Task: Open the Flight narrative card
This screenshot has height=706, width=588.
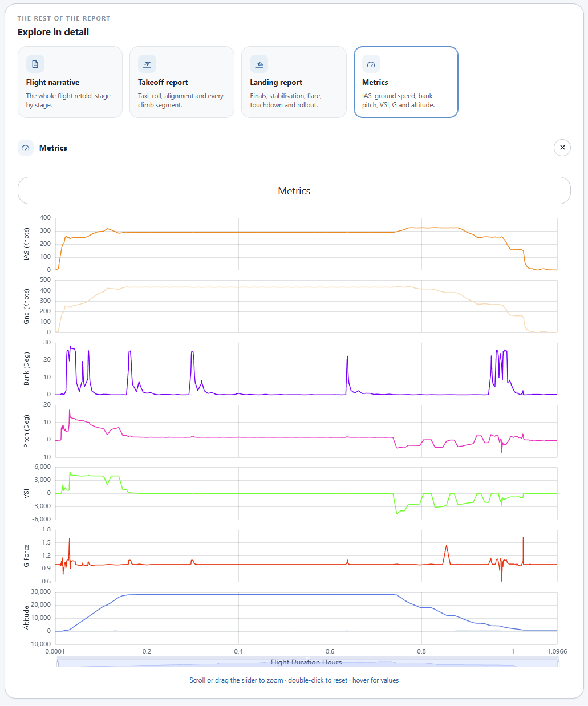Action: pyautogui.click(x=70, y=82)
